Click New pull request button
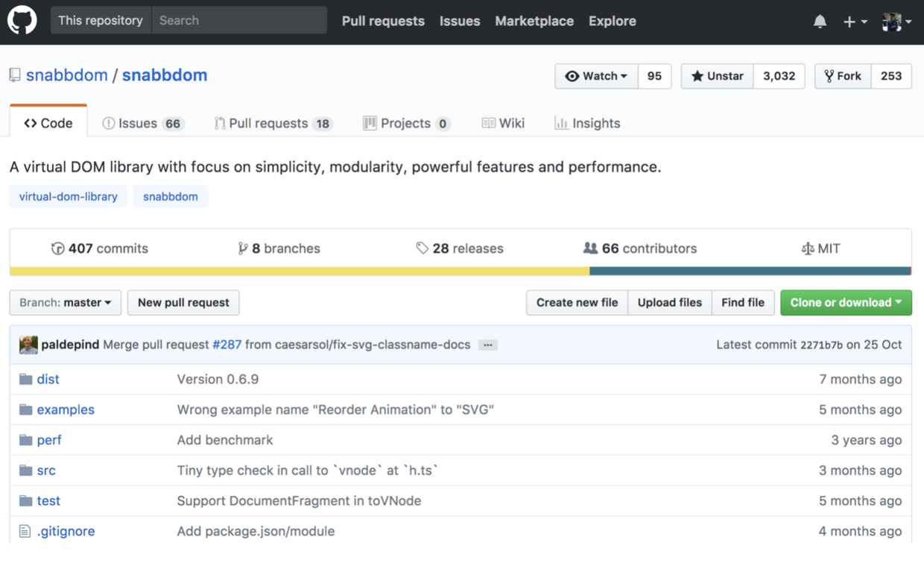Image resolution: width=924 pixels, height=572 pixels. click(183, 302)
